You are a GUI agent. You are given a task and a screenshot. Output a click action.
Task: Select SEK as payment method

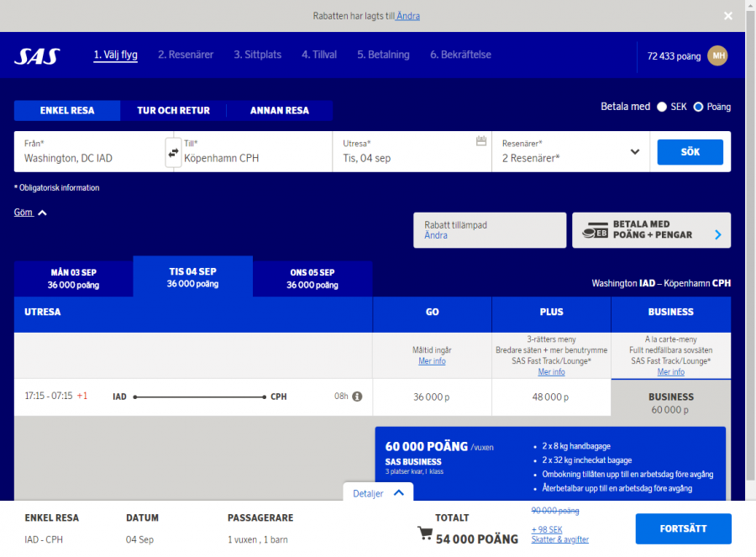click(x=662, y=107)
